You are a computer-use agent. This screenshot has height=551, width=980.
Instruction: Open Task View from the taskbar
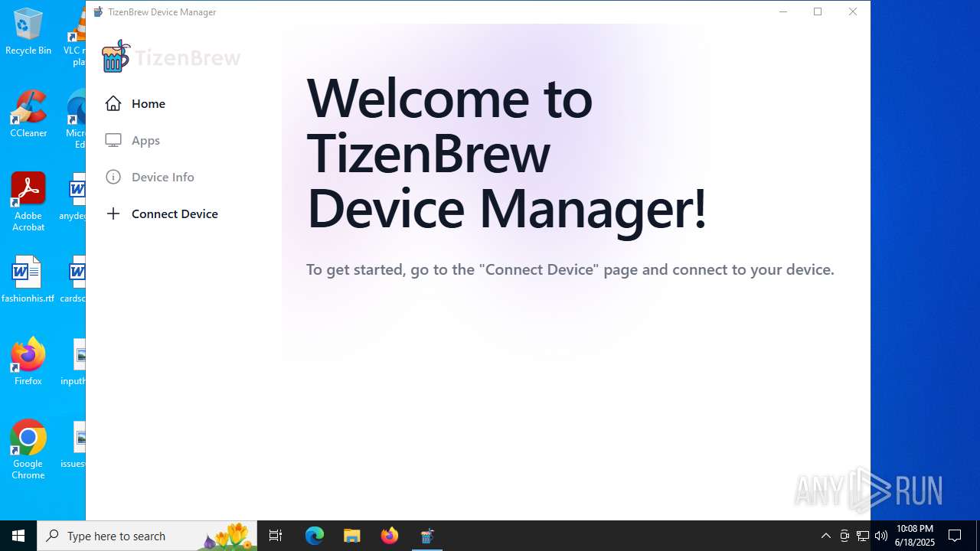(x=276, y=536)
